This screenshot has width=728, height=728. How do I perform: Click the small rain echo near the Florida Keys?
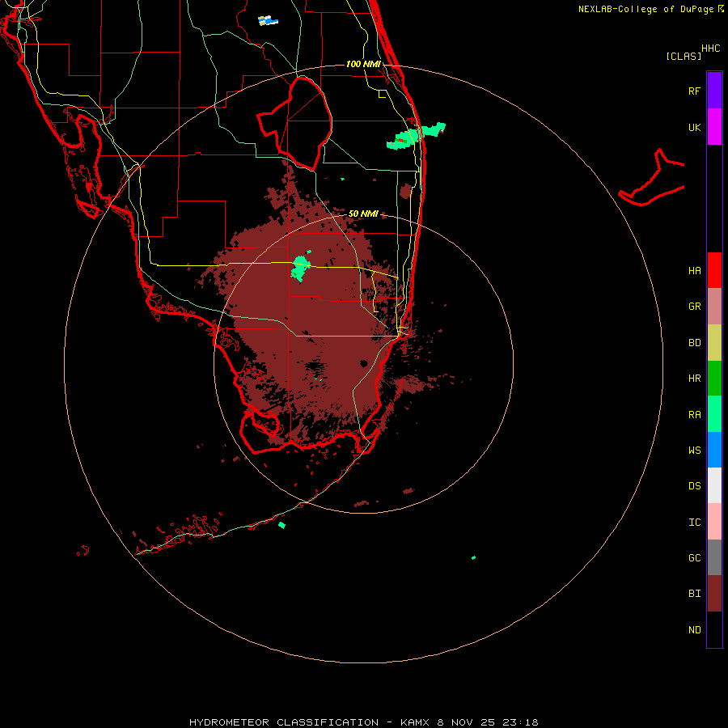(281, 525)
